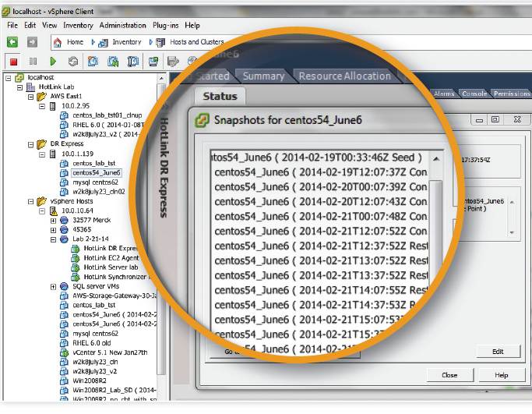Power off VM with red stop icon

tap(13, 62)
